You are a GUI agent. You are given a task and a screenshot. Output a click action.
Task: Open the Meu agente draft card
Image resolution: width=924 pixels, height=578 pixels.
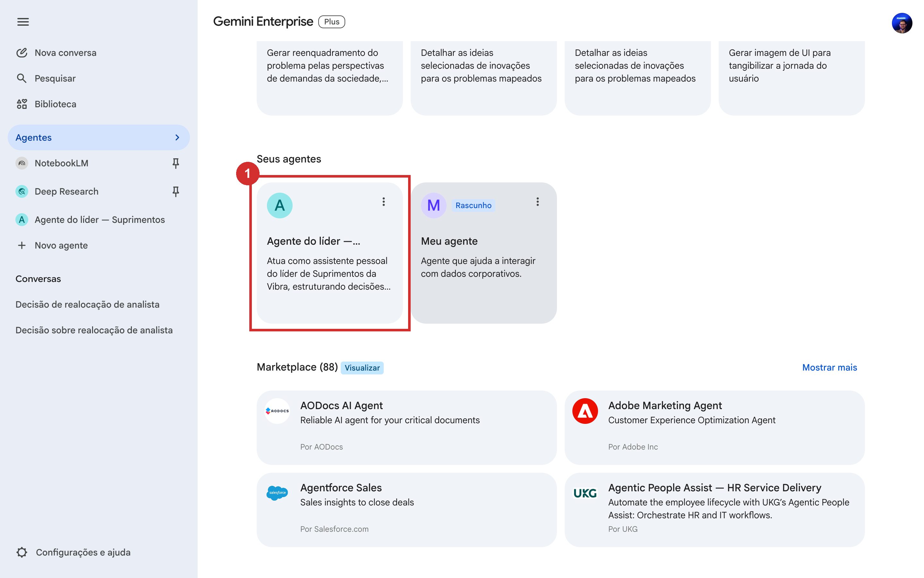coord(483,253)
